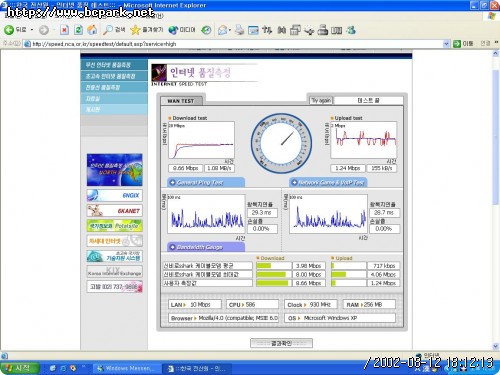Expand the Bandwidth Gauge section

tap(206, 247)
